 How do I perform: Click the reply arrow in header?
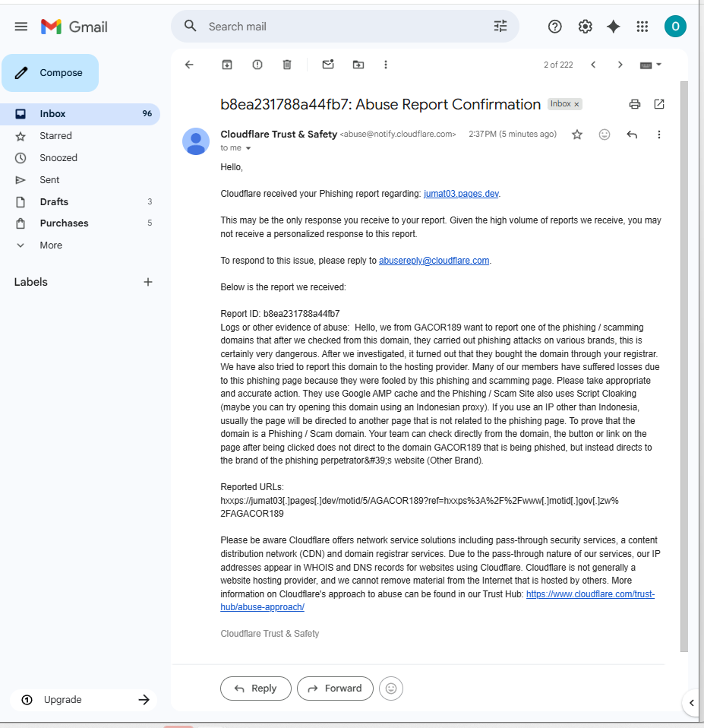(632, 135)
